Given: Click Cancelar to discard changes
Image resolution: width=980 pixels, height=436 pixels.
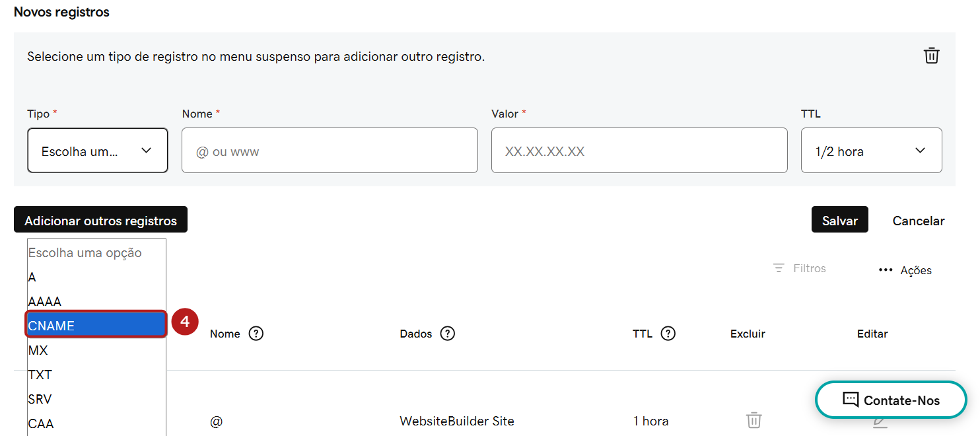Looking at the screenshot, I should point(919,221).
